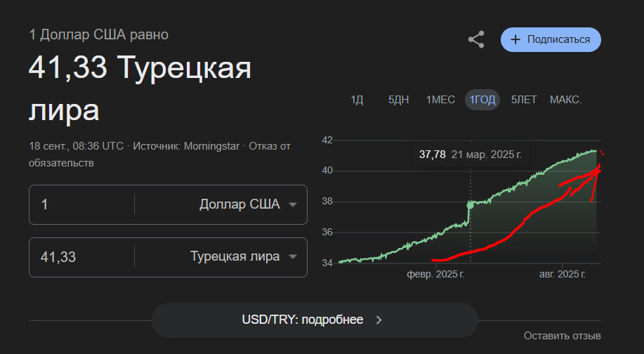Click the chevron arrow beside USD/TRY подробнее
The image size is (644, 354).
click(379, 320)
